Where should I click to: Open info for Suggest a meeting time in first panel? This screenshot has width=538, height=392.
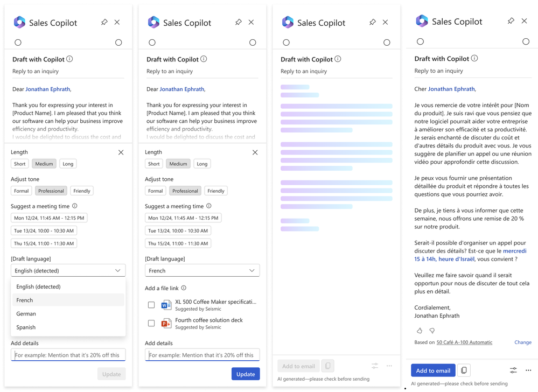point(75,206)
